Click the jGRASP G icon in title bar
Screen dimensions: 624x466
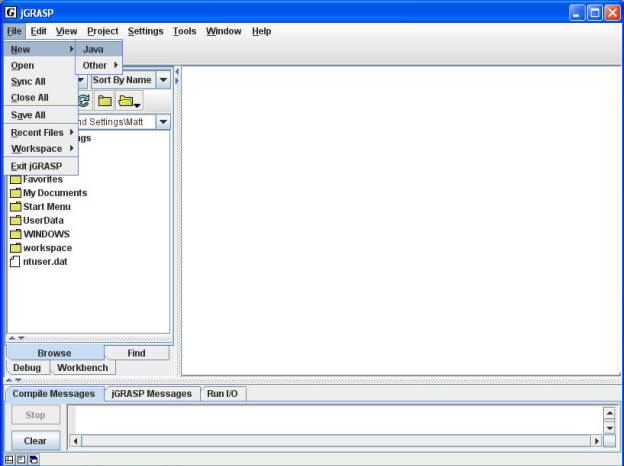(x=11, y=12)
